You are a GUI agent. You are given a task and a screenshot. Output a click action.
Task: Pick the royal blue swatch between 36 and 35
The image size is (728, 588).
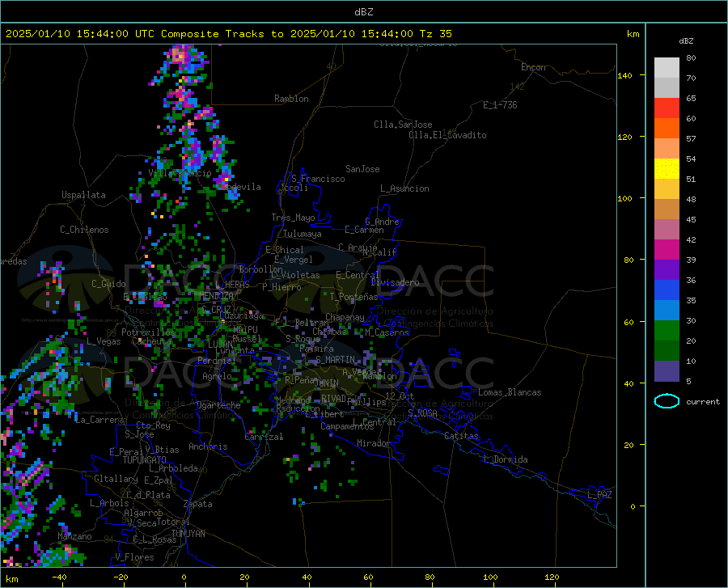point(667,290)
